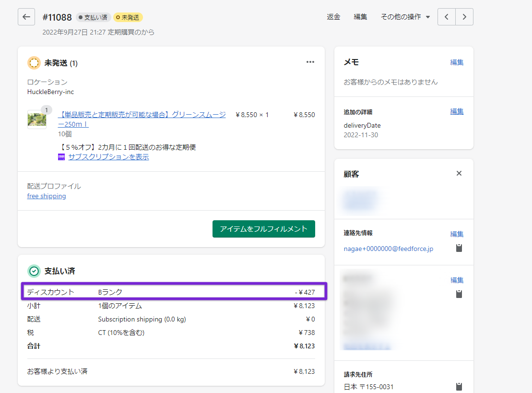Click アイテムをフルフィルメント button

[263, 229]
